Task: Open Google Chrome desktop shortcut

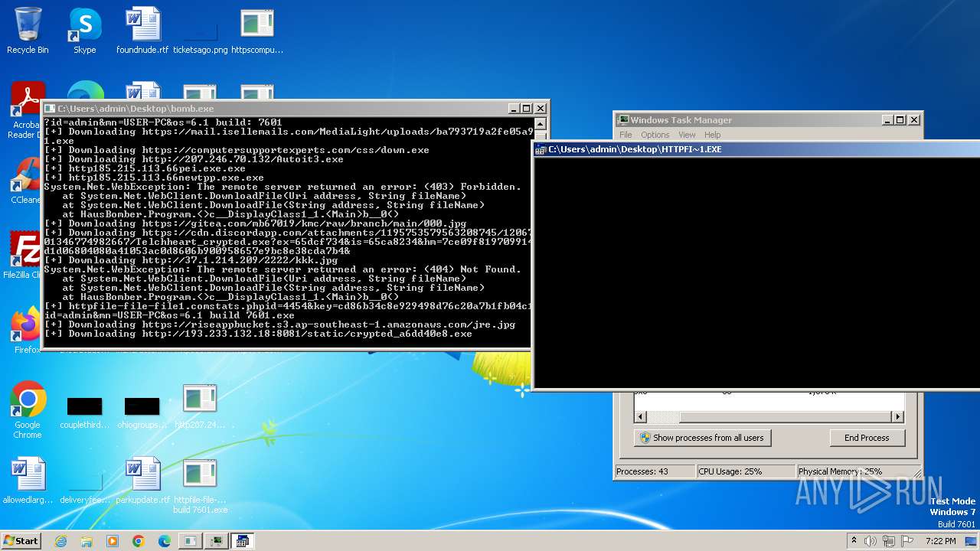Action: click(28, 410)
